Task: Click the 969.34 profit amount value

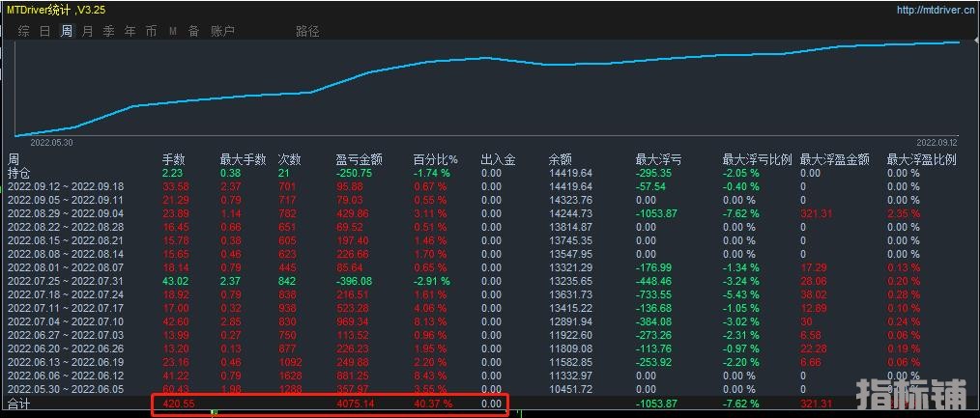Action: point(353,321)
